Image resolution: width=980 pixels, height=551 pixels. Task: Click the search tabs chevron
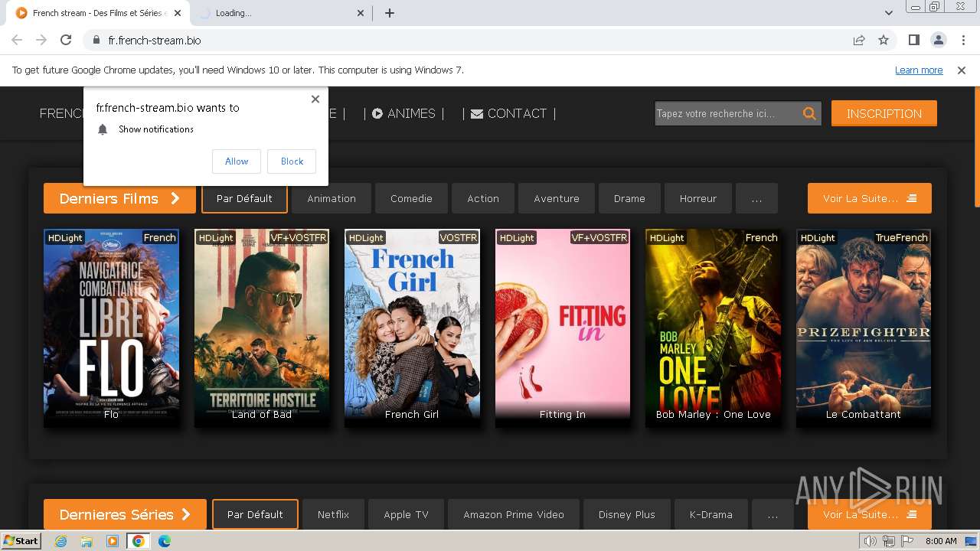click(x=889, y=13)
